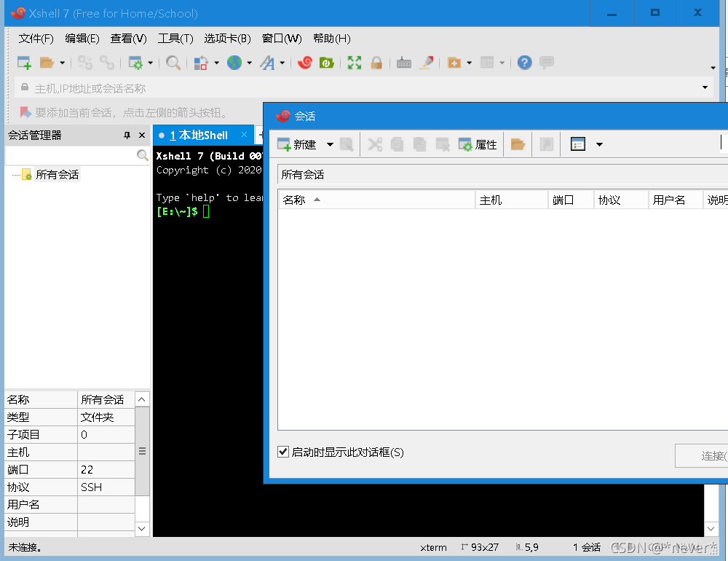Click 新建 button in 会话 dialog
728x561 pixels.
point(297,144)
